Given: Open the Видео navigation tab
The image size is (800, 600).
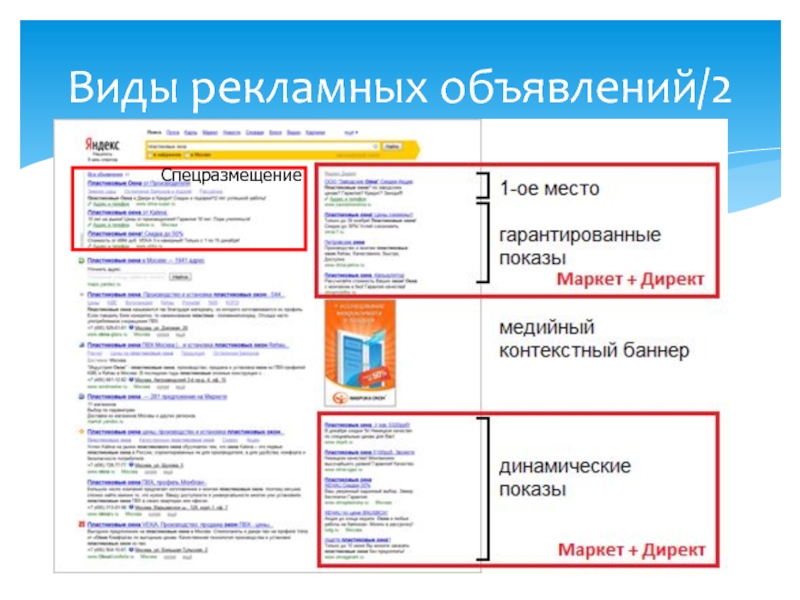Looking at the screenshot, I should coord(294,133).
